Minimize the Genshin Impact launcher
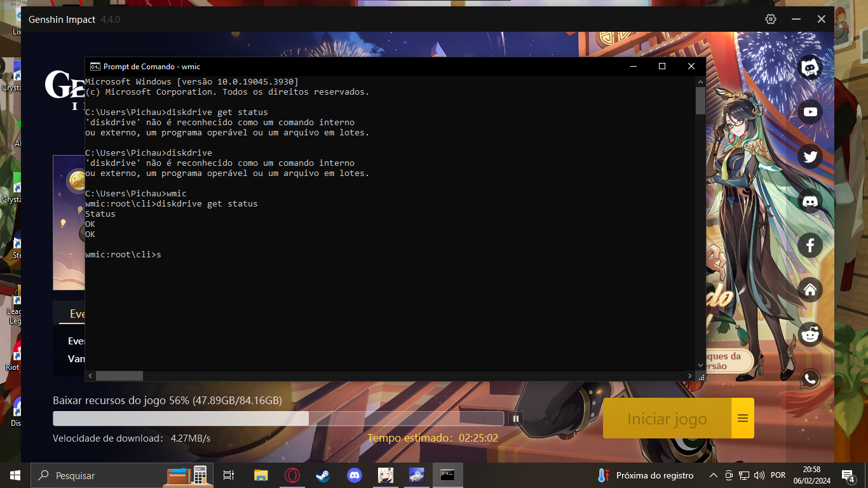The image size is (868, 488). (796, 19)
